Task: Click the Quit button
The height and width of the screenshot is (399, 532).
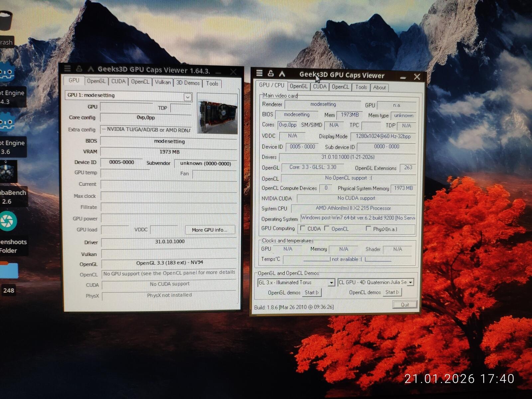Action: 405,305
